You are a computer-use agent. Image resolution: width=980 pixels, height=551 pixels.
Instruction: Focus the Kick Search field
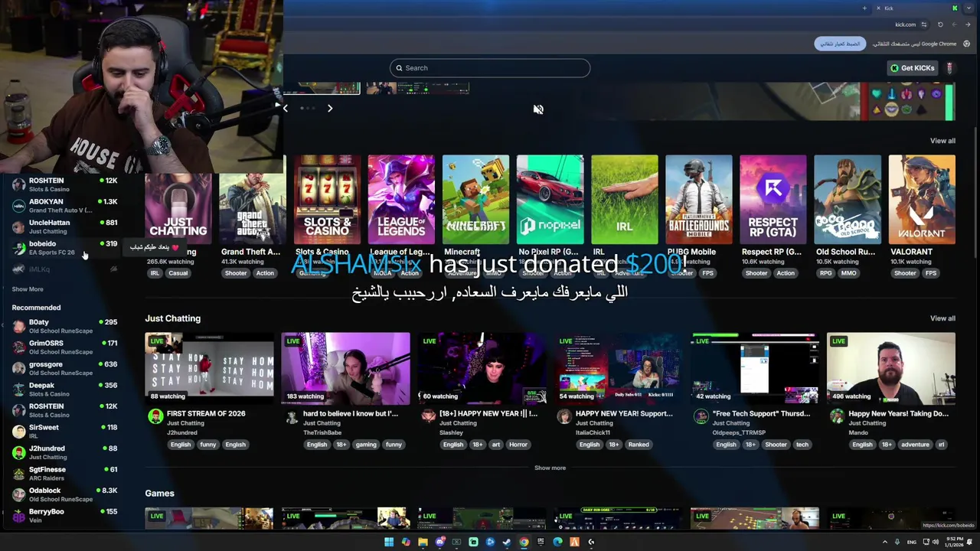490,68
